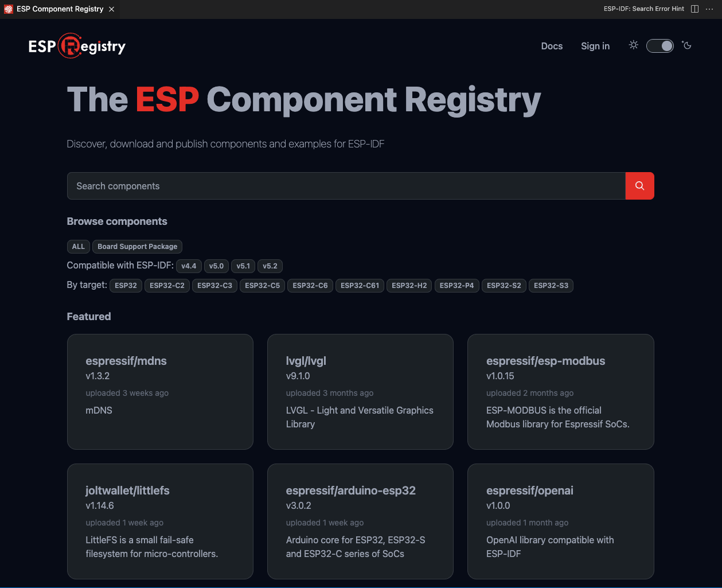Open the more actions ellipsis icon
The height and width of the screenshot is (588, 722).
point(709,9)
